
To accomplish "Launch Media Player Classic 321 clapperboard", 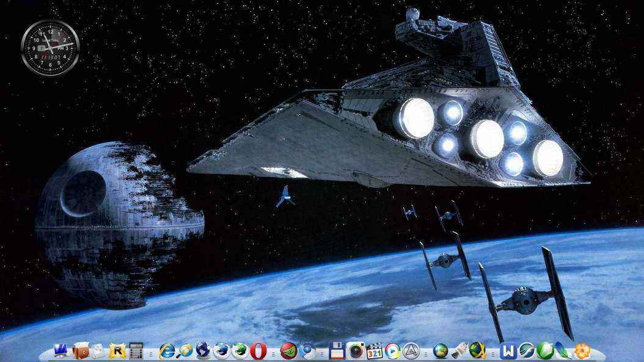I will (x=374, y=351).
